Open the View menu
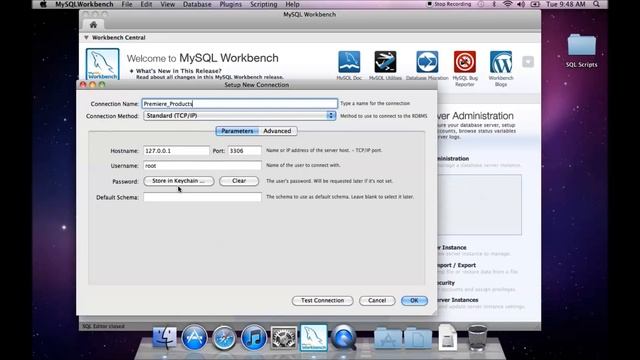Viewport: 640px width, 360px height. 167,4
